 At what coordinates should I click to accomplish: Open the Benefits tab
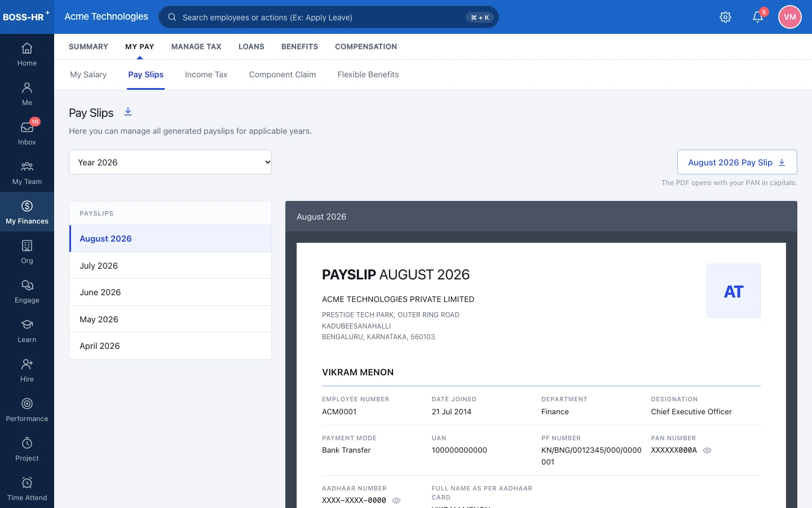pyautogui.click(x=299, y=47)
